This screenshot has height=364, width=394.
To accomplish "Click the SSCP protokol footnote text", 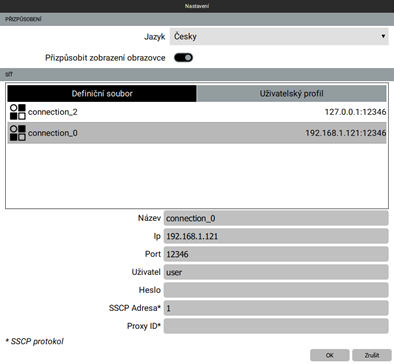I will click(x=35, y=341).
